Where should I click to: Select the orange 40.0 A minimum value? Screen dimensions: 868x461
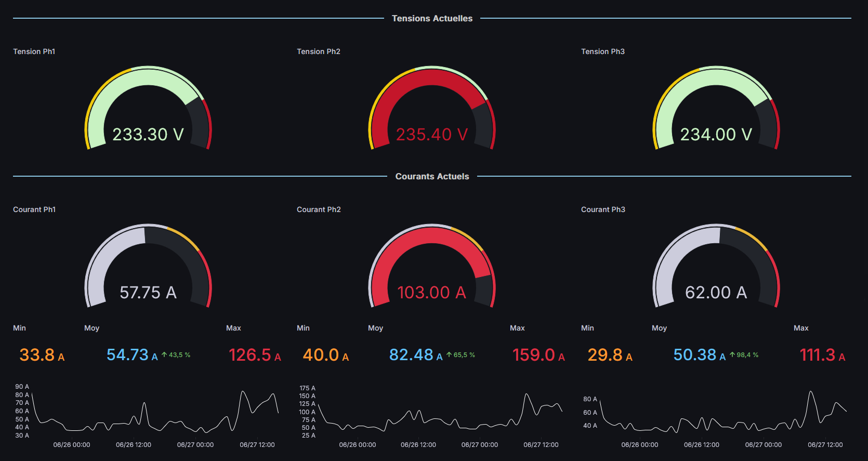pyautogui.click(x=326, y=355)
